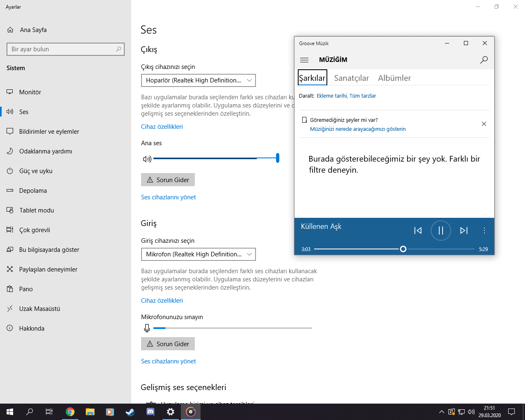Open the more options menu in Groove player

484,231
